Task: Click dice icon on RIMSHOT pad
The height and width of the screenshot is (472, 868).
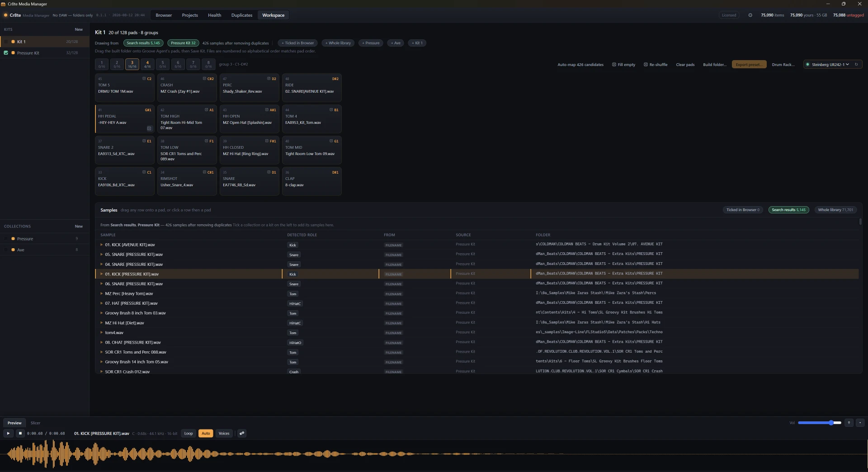Action: [204, 172]
